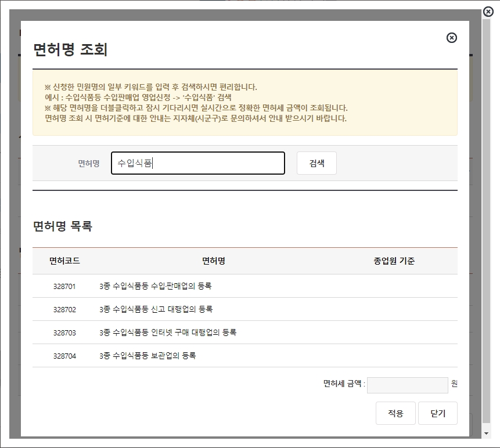Select license code 328704
The image size is (500, 448).
click(64, 356)
